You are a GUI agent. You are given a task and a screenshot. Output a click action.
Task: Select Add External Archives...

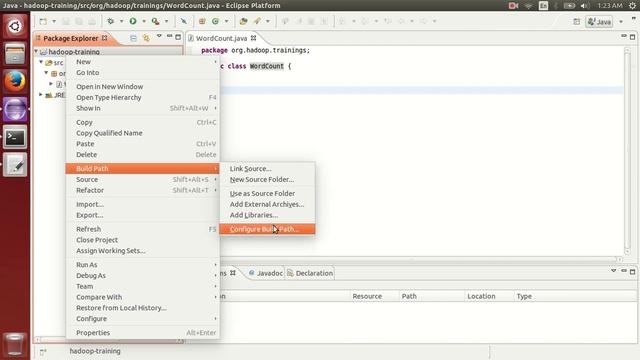pyautogui.click(x=267, y=204)
